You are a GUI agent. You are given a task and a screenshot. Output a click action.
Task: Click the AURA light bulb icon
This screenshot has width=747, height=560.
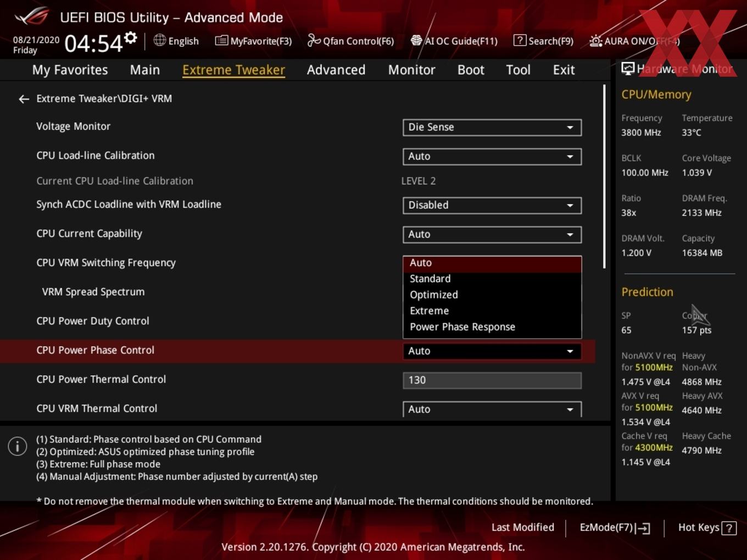(595, 41)
